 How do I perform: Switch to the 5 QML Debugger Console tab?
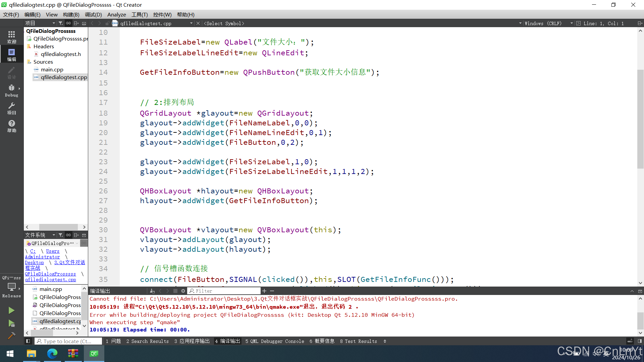click(275, 341)
